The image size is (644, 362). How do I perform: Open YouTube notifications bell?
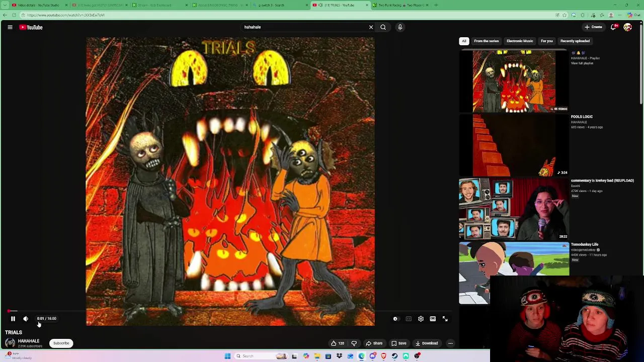coord(614,27)
